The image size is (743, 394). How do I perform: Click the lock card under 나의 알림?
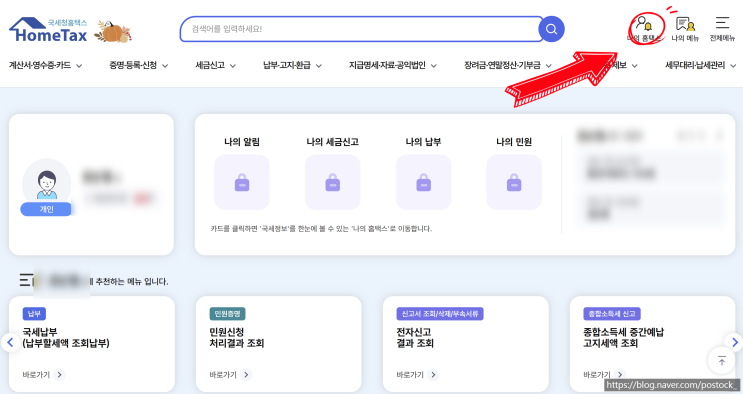point(242,183)
